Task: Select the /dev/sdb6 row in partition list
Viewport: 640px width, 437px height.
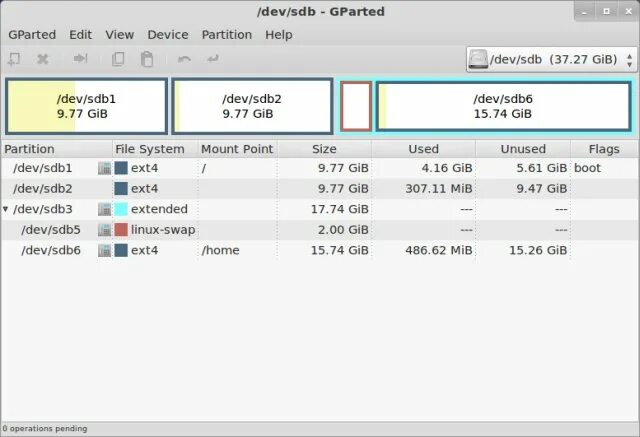Action: pyautogui.click(x=320, y=250)
